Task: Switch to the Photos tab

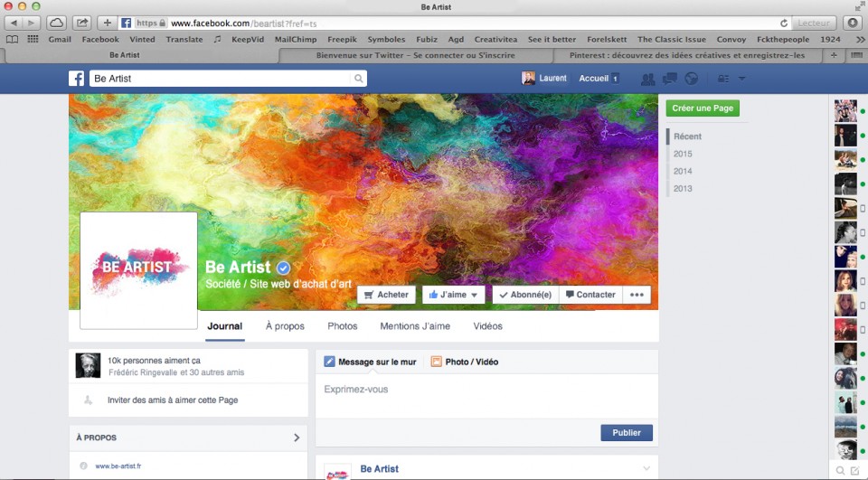Action: [343, 326]
